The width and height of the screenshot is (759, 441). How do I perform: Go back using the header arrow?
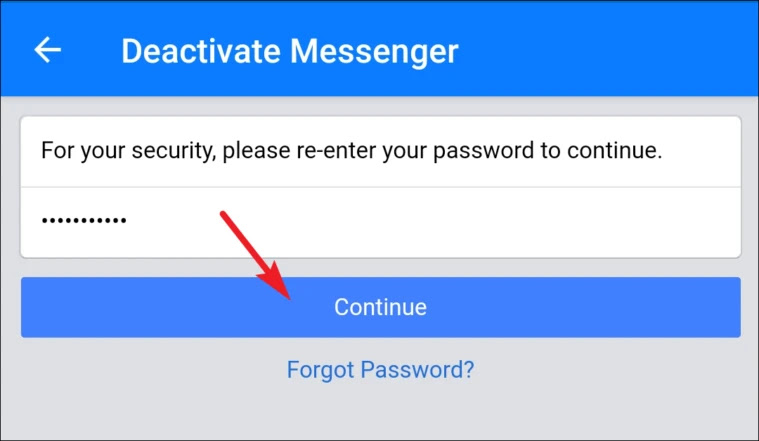coord(47,49)
